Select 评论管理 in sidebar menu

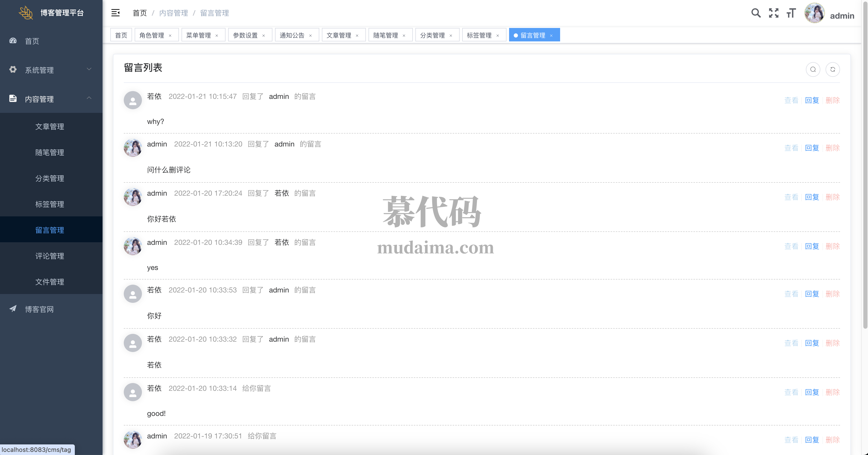click(x=50, y=256)
